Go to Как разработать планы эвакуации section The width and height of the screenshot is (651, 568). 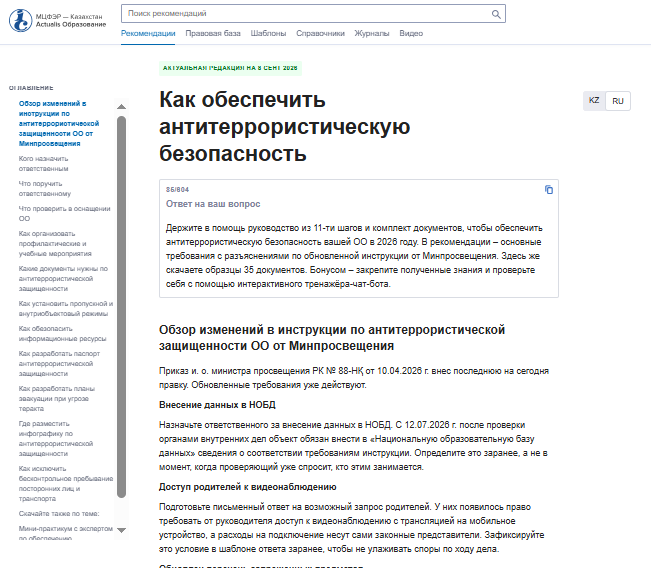point(57,398)
